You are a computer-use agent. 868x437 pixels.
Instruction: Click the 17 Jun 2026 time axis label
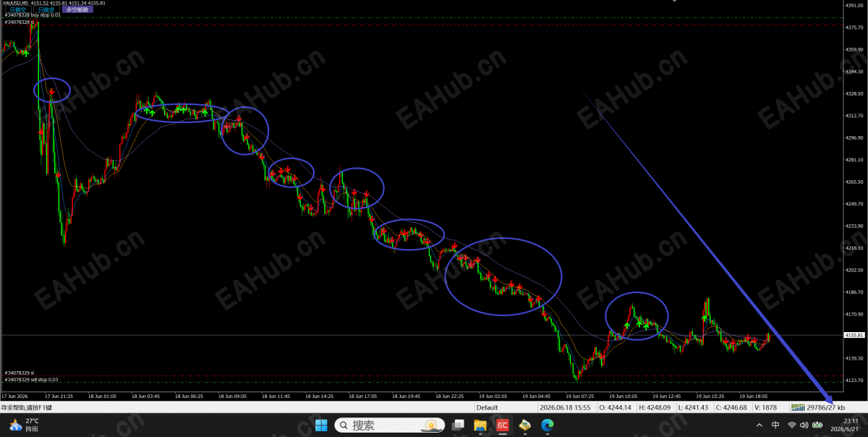[x=14, y=396]
